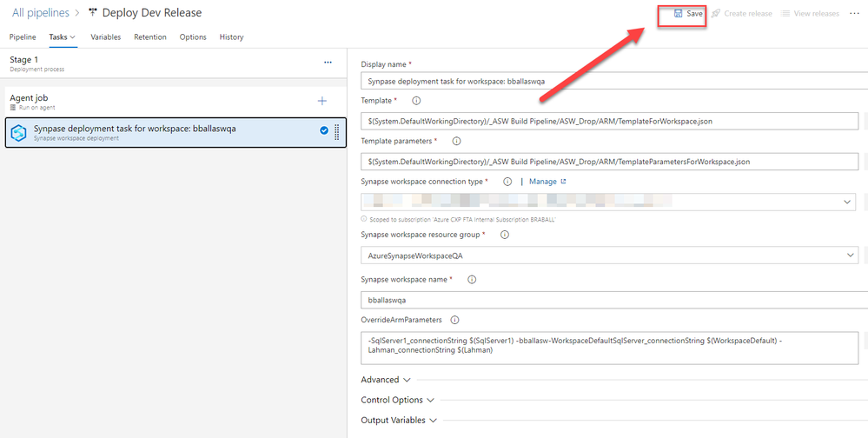
Task: Switch to the History tab
Action: [231, 37]
